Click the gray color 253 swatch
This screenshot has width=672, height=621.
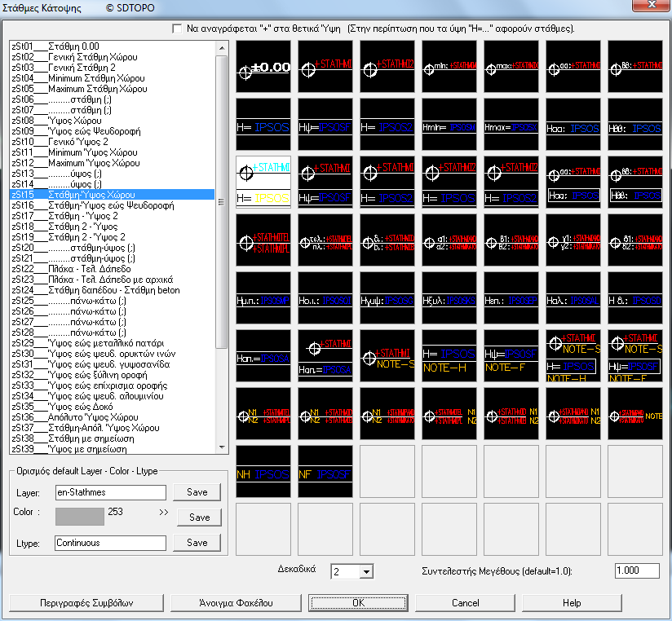point(80,516)
